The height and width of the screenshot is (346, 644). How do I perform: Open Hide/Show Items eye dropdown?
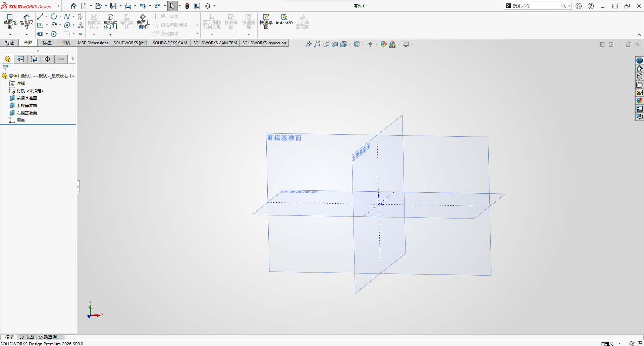point(370,44)
